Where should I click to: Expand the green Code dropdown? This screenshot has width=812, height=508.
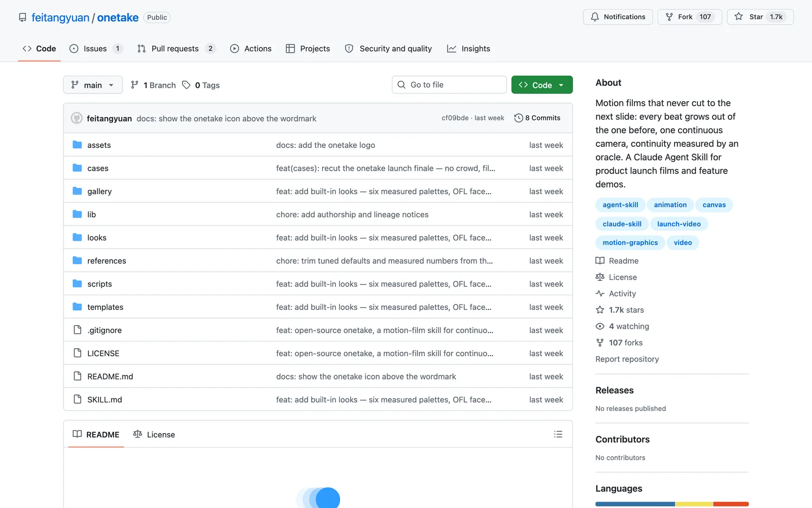542,85
